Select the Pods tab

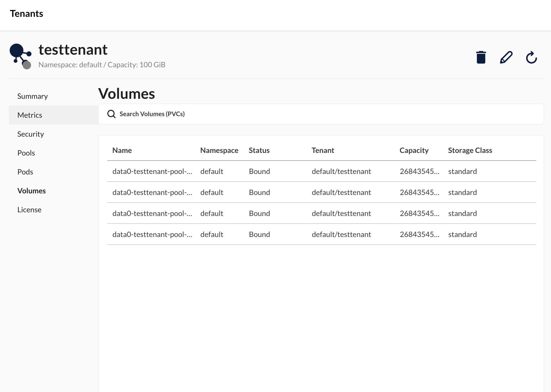click(25, 172)
